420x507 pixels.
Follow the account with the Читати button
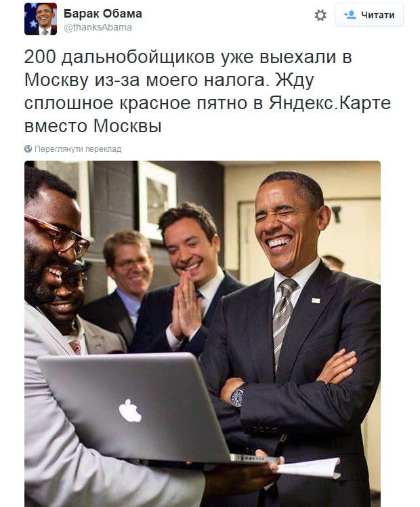click(x=369, y=15)
